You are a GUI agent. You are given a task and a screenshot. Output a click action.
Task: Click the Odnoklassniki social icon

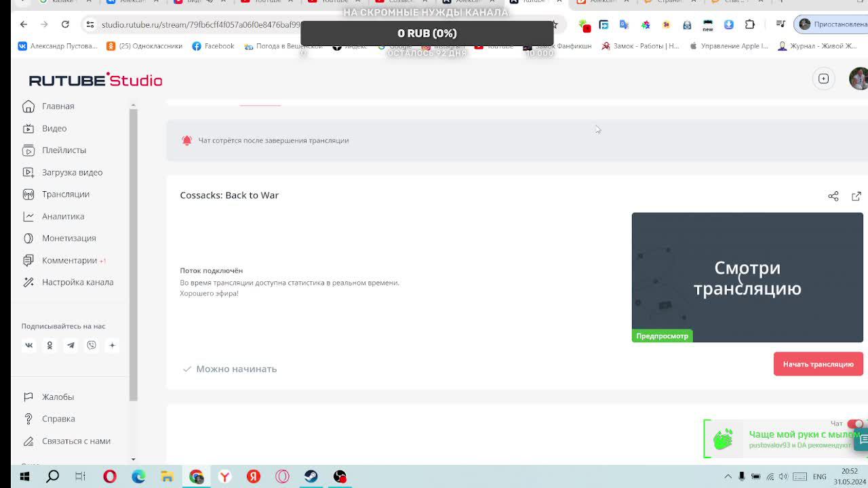(x=50, y=345)
